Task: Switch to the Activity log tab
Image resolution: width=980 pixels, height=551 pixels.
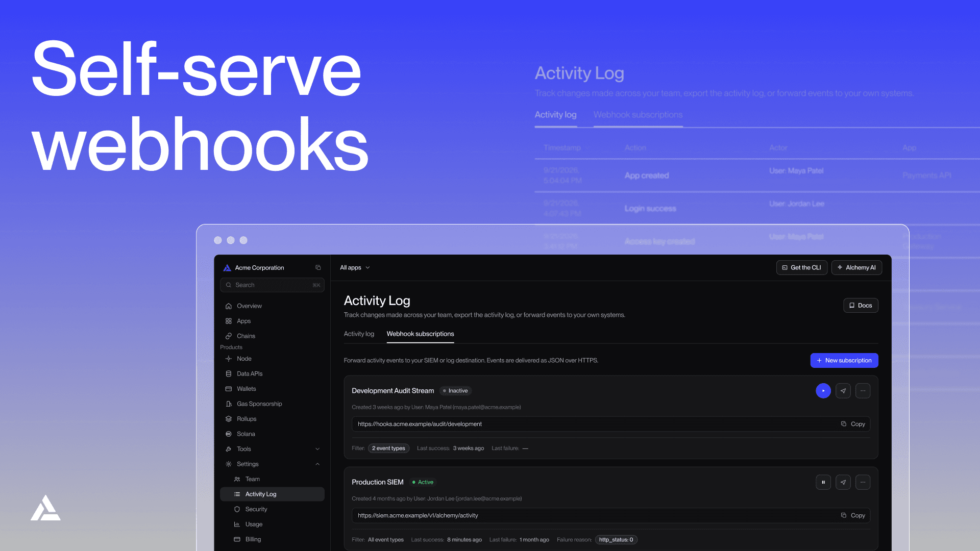Action: (x=359, y=334)
